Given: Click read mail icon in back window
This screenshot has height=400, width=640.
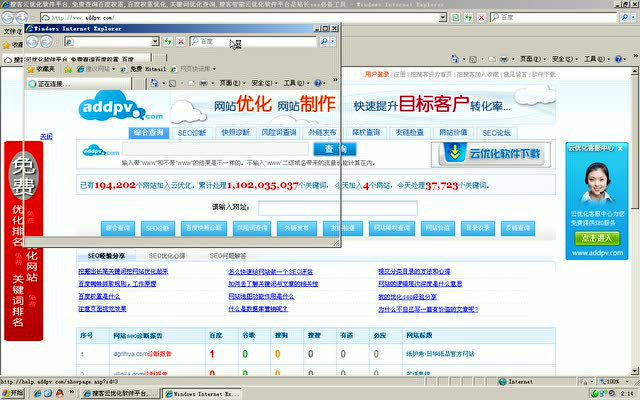Looking at the screenshot, I should [x=491, y=59].
